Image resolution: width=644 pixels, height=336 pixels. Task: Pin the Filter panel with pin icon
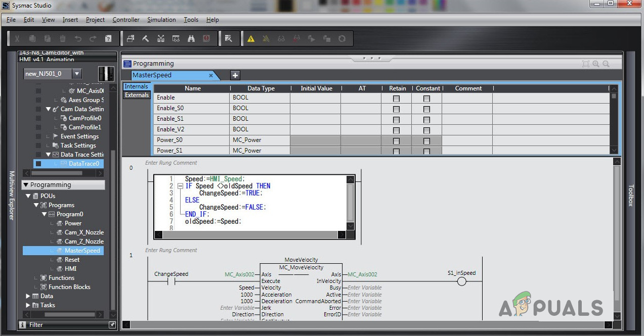coord(112,325)
